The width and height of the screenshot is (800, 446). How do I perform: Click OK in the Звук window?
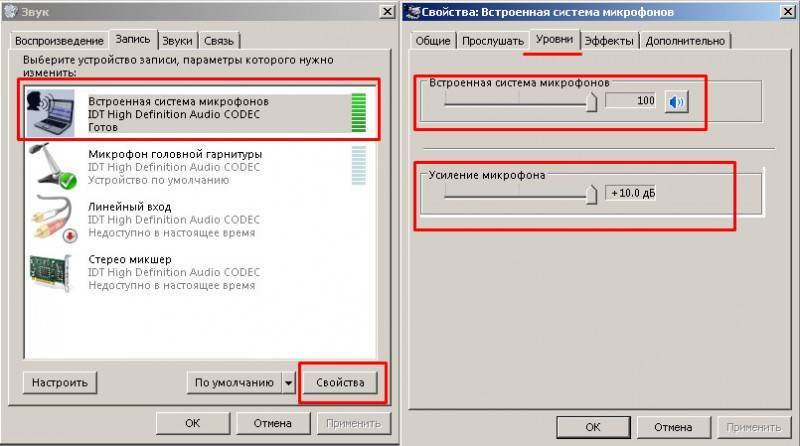point(193,424)
